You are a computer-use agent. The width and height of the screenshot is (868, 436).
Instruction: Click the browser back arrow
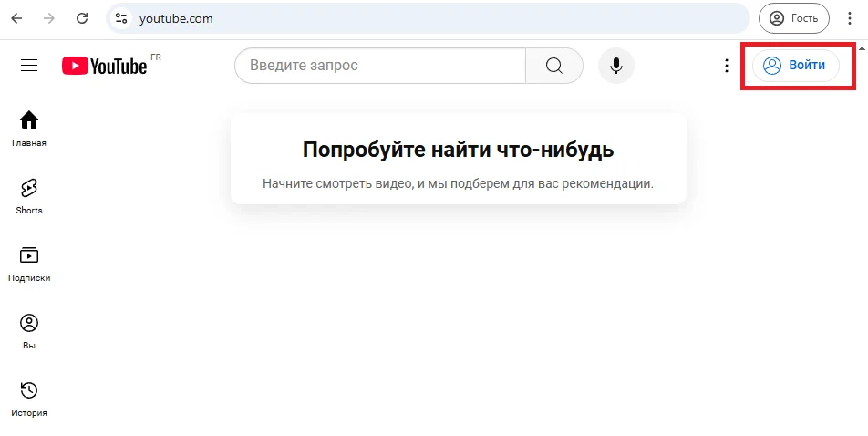coord(16,18)
